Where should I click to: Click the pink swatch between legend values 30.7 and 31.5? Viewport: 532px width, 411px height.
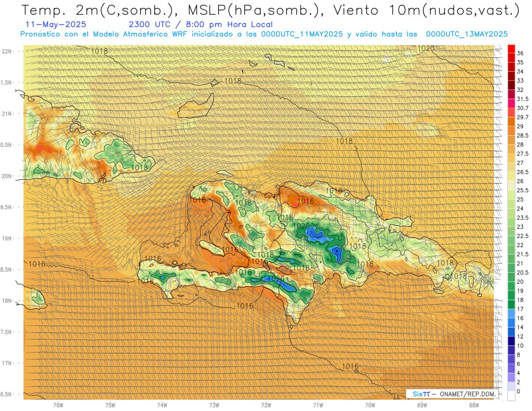pyautogui.click(x=511, y=103)
